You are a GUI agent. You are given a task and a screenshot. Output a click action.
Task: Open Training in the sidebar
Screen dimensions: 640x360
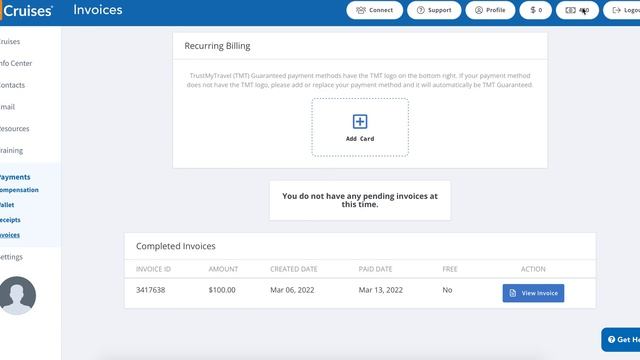tap(11, 151)
